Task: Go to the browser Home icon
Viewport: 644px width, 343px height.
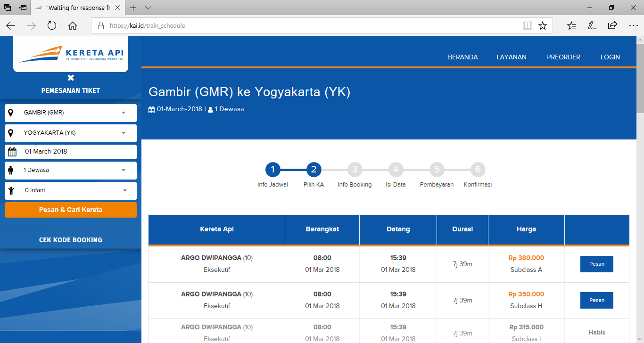Action: pos(73,26)
